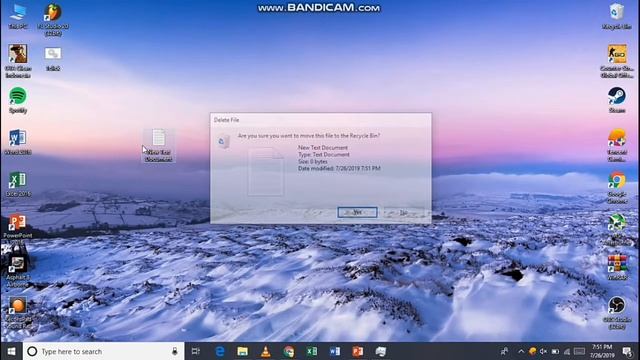Select the This PC desktop icon
This screenshot has width=640, height=360.
point(18,16)
